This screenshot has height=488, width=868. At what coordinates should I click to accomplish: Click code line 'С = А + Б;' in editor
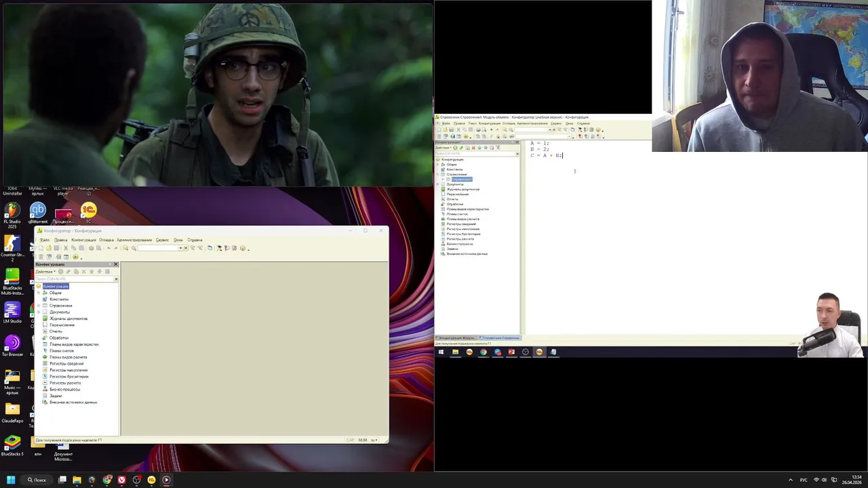pyautogui.click(x=547, y=155)
